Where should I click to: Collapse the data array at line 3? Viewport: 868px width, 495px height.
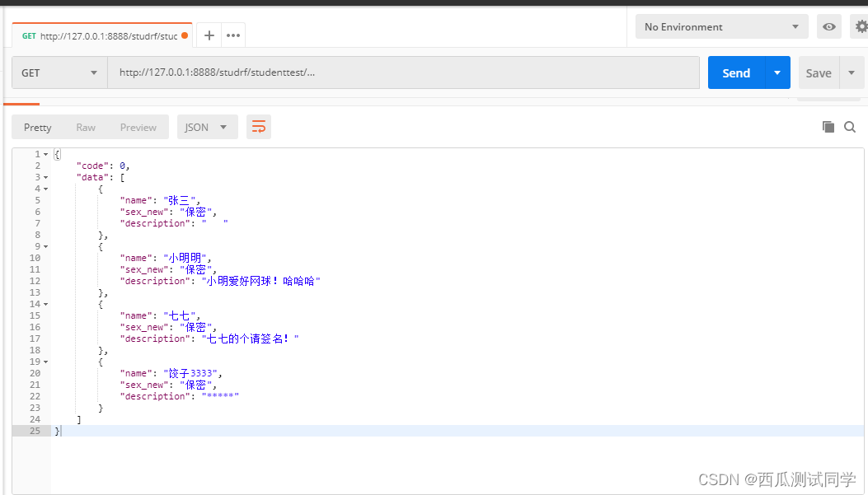[x=46, y=178]
